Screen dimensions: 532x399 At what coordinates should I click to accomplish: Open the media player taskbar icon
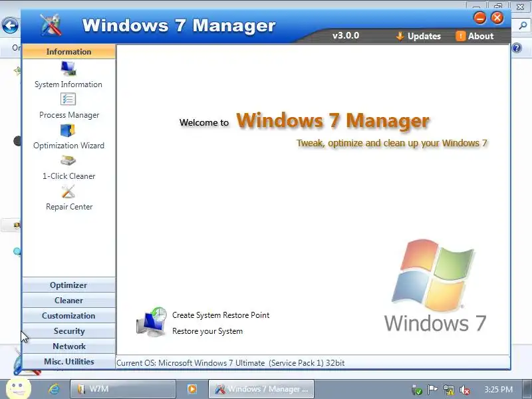point(192,389)
